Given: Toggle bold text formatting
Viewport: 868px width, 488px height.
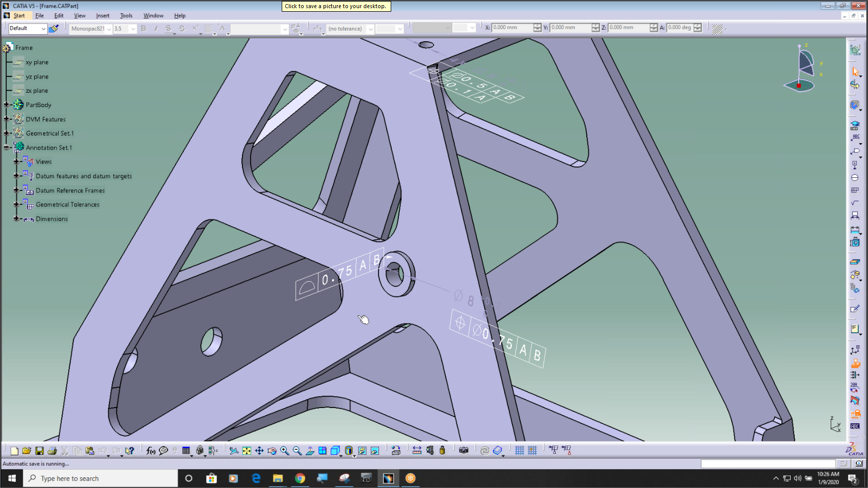Looking at the screenshot, I should pos(143,29).
